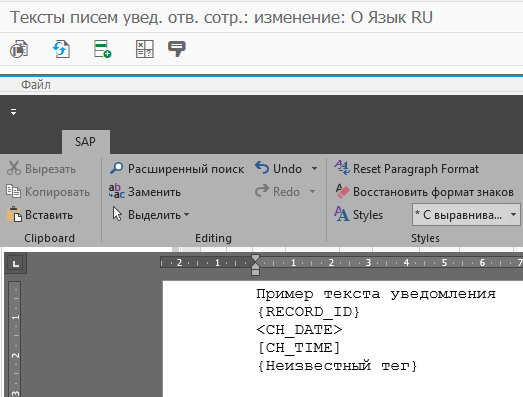Click the comment bubble toolbar icon
Viewport: 523px width, 397px height.
pyautogui.click(x=176, y=49)
